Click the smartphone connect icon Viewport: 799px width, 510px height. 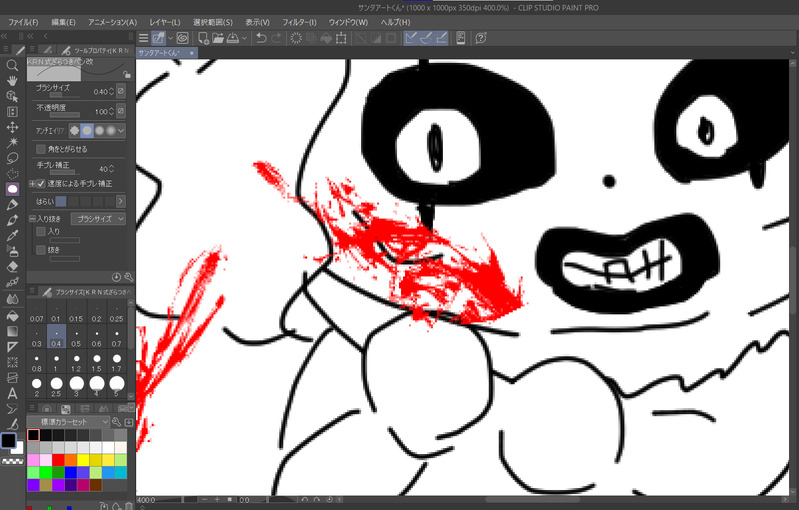(461, 38)
